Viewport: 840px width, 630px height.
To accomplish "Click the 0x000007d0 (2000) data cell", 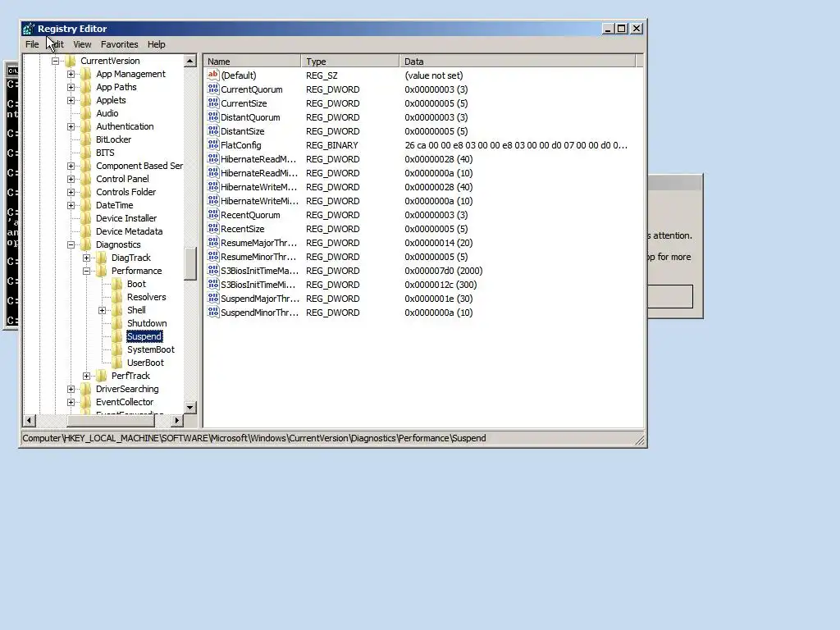I will point(444,271).
